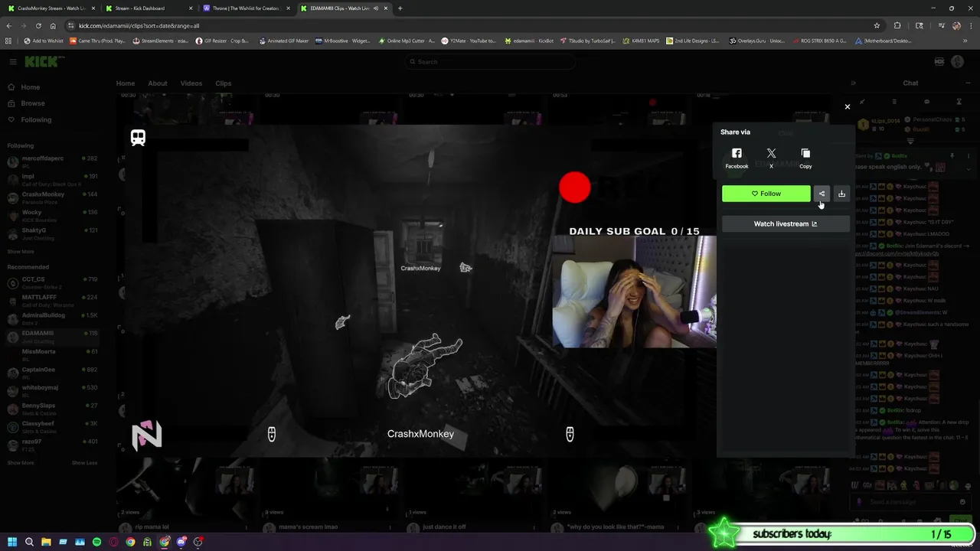Switch to the Throne Wishlist browser tab
The image size is (980, 551).
pos(247,8)
